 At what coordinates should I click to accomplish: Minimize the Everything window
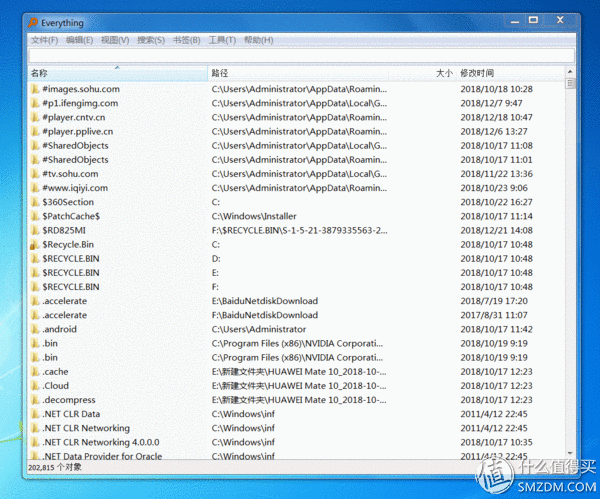[x=515, y=20]
